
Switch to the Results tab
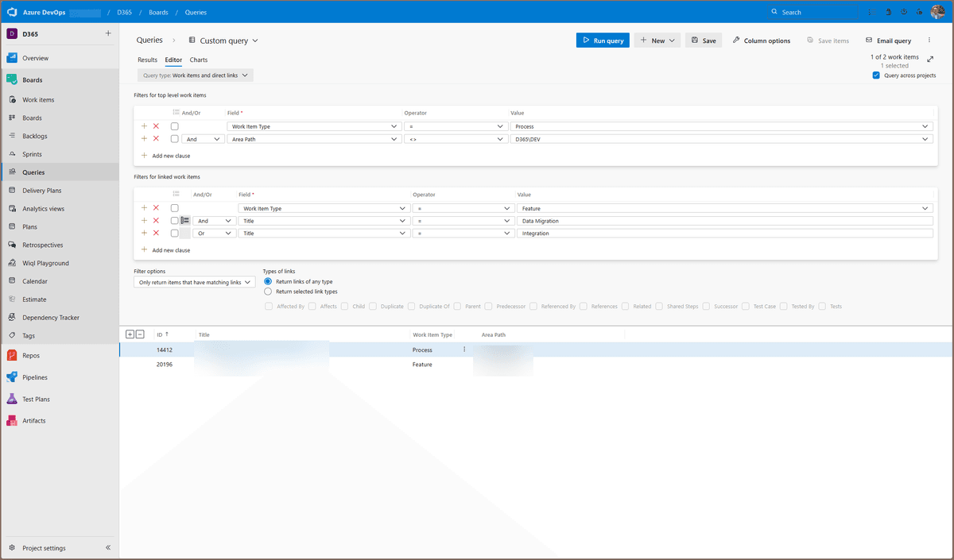pos(147,60)
